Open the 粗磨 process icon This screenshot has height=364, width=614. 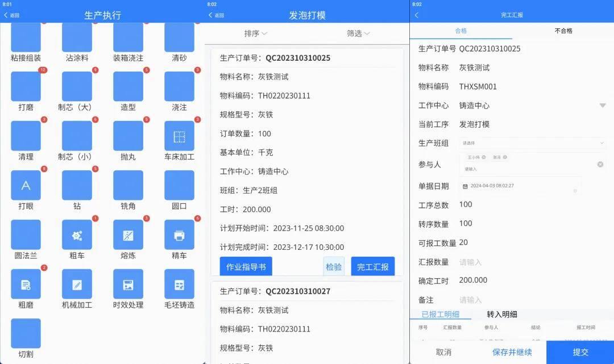coord(26,284)
